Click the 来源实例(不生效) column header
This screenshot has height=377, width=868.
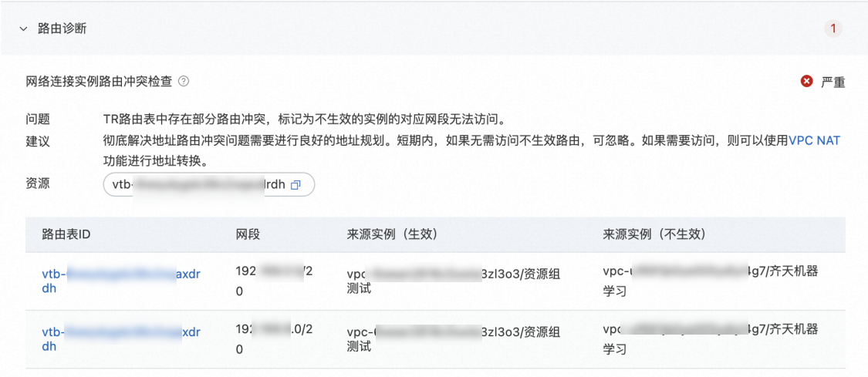tap(654, 234)
